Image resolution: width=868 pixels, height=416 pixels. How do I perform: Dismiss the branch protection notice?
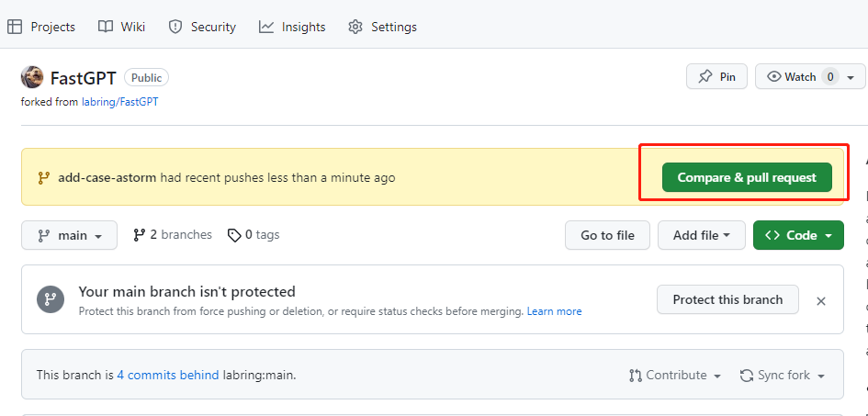(x=821, y=301)
